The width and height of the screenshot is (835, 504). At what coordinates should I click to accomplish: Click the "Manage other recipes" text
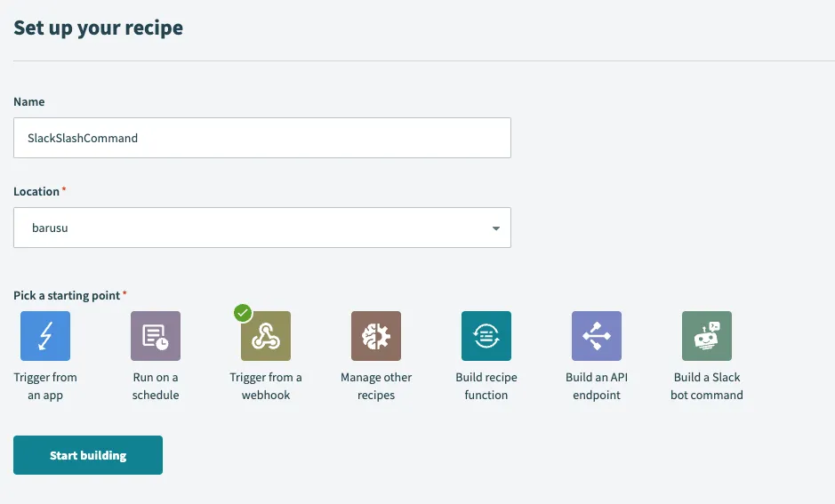click(x=376, y=386)
